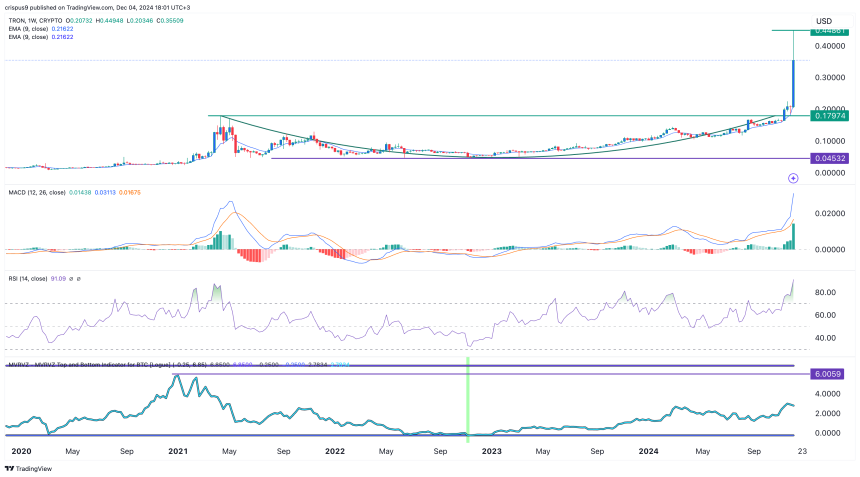The height and width of the screenshot is (477, 860).
Task: Select the 0.17974 resistance price label
Action: tap(825, 117)
